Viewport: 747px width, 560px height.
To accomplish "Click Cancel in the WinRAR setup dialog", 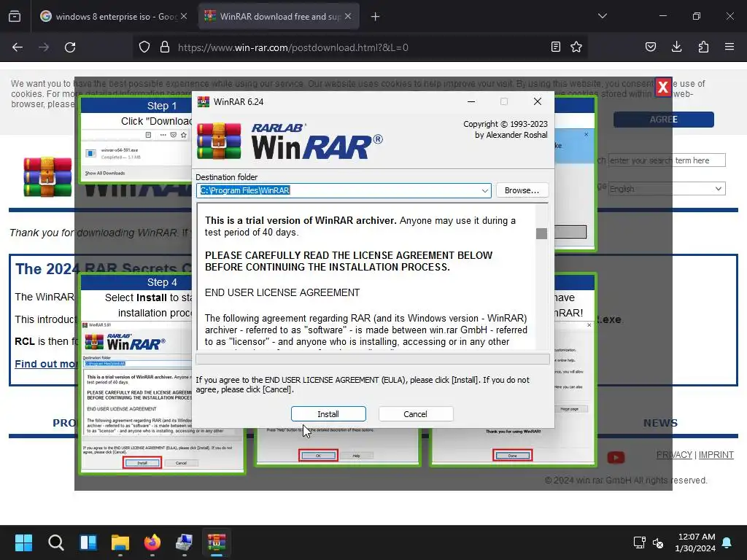I will (x=415, y=414).
